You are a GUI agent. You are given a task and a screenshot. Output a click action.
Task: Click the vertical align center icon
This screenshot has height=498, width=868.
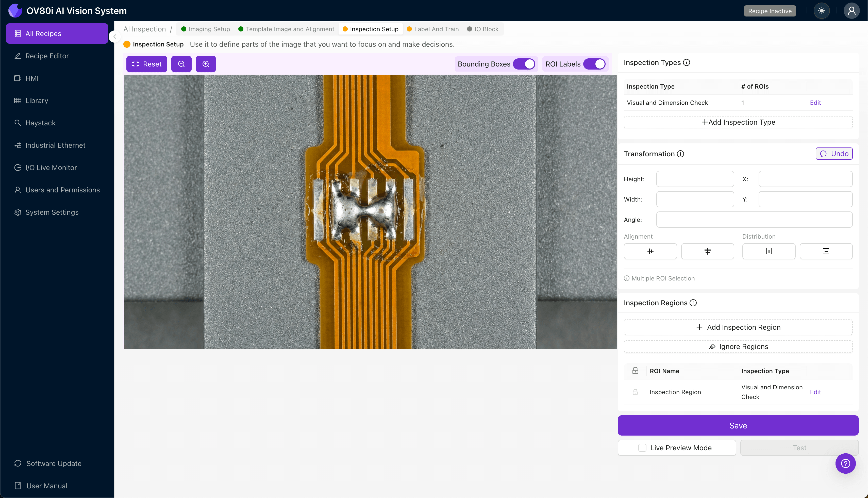707,251
